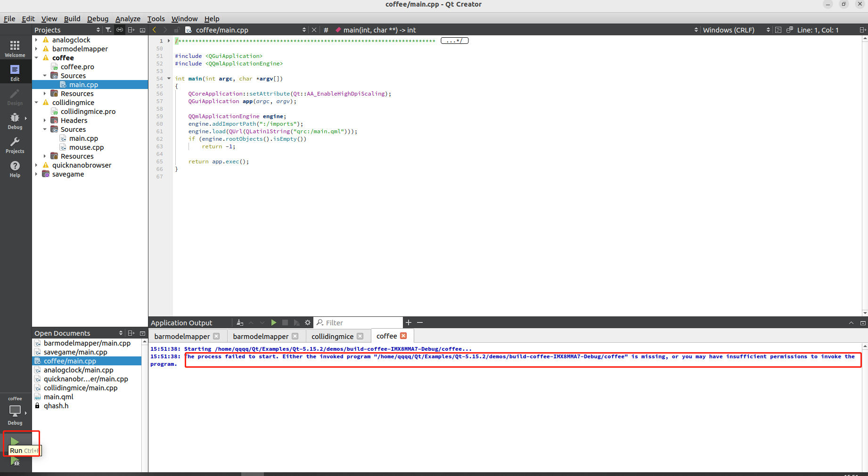Go back in editor history

tap(154, 30)
